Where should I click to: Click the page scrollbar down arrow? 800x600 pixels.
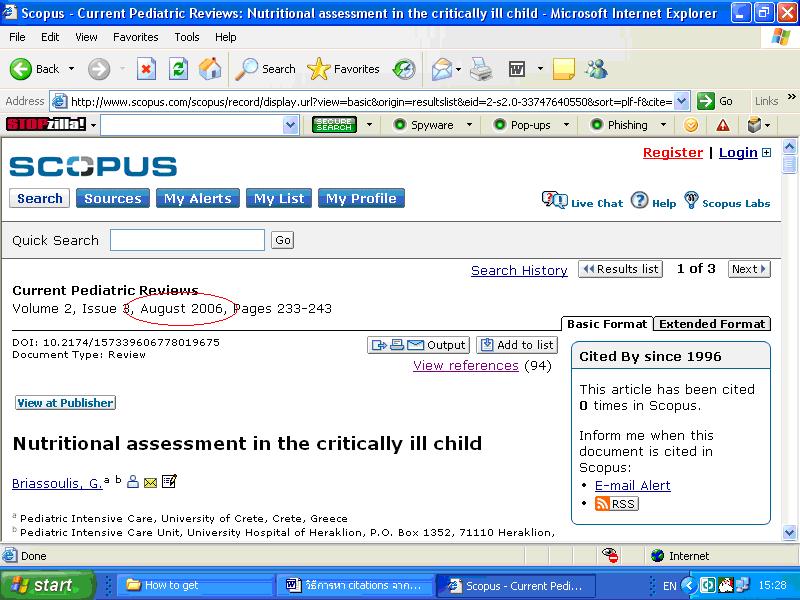(x=789, y=533)
